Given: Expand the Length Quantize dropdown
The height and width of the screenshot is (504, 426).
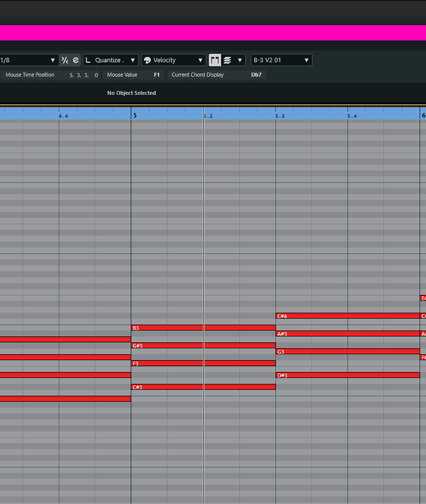Looking at the screenshot, I should pos(132,60).
